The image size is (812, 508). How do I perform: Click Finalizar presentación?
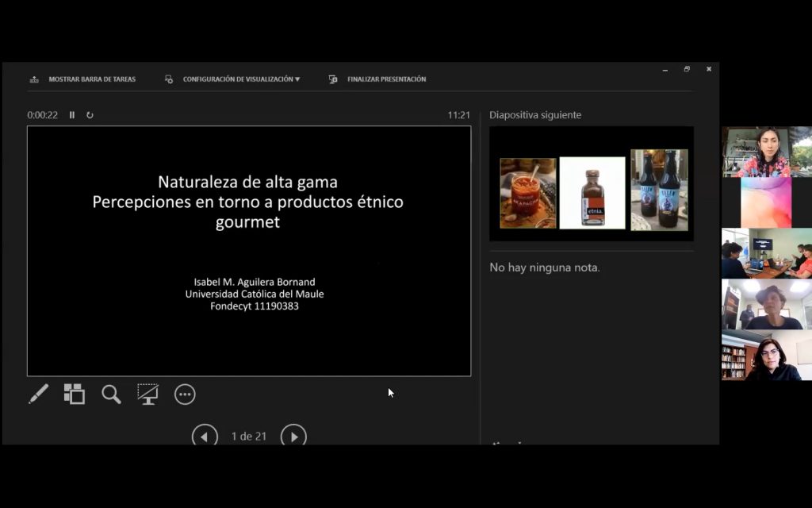[378, 79]
